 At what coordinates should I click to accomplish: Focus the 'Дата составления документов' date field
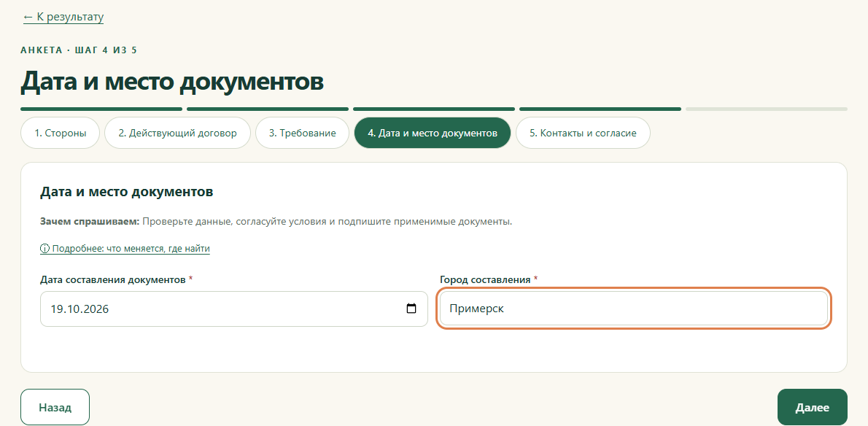pyautogui.click(x=234, y=309)
